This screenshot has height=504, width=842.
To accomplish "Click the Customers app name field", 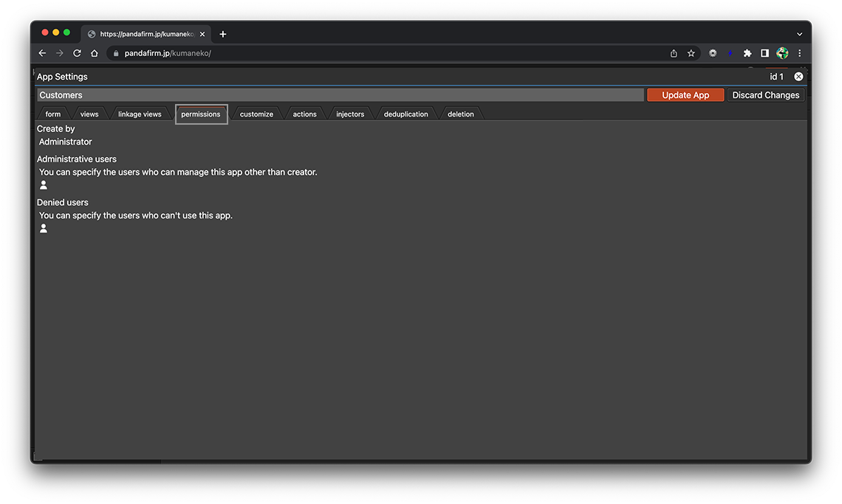I will tap(340, 95).
